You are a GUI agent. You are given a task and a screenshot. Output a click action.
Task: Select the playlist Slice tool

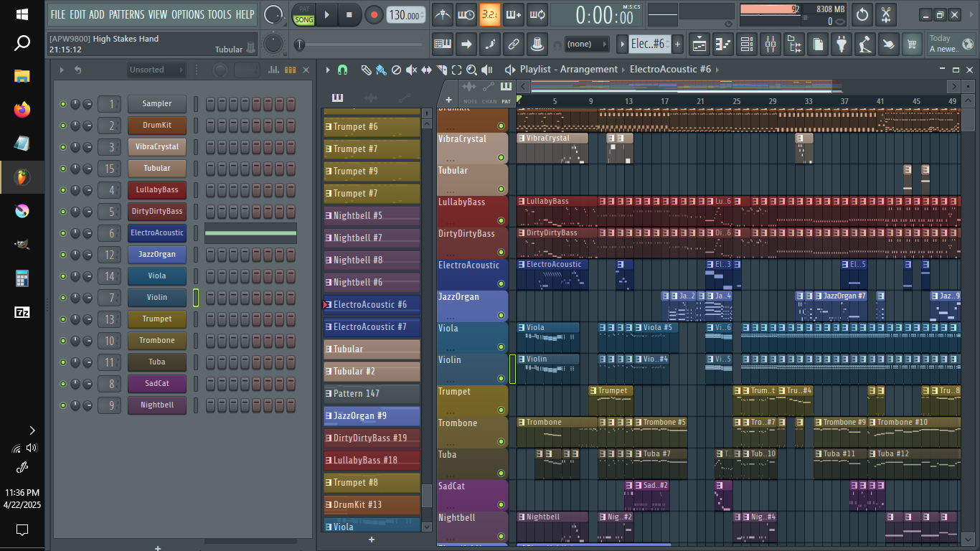coord(441,70)
